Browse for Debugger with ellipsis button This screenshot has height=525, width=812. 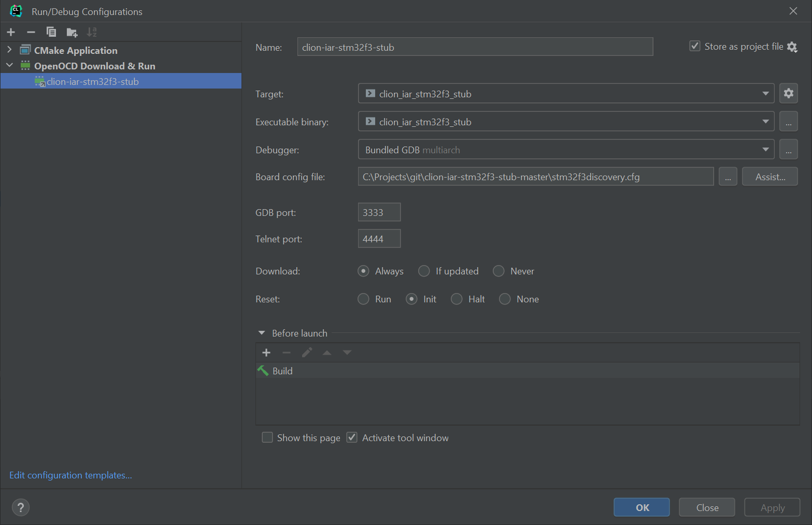[788, 149]
